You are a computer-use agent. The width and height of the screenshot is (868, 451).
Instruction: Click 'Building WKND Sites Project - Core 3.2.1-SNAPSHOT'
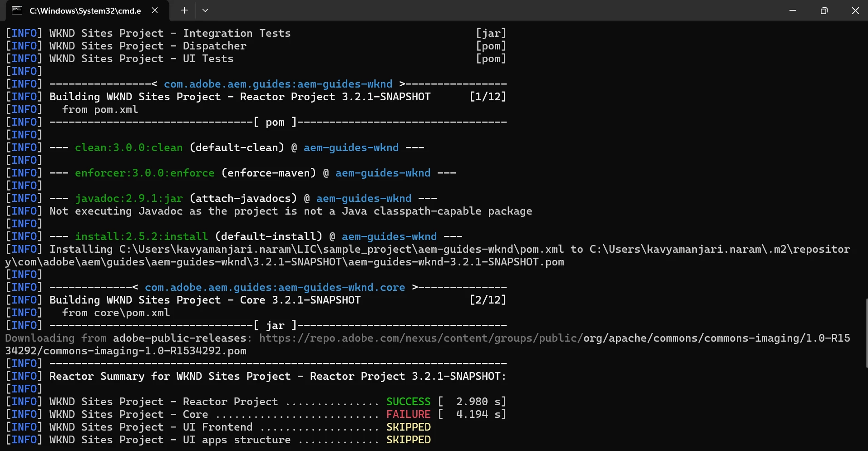pyautogui.click(x=205, y=300)
